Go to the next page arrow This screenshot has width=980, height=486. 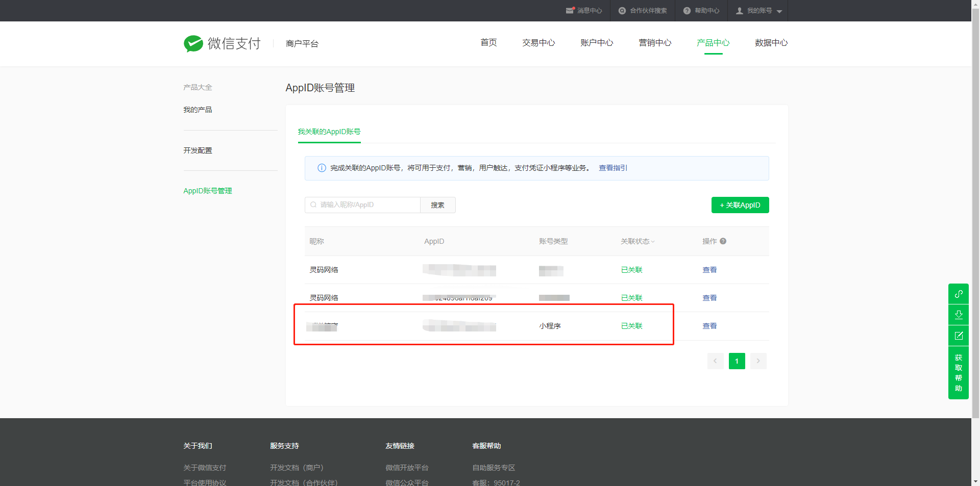[x=758, y=361]
